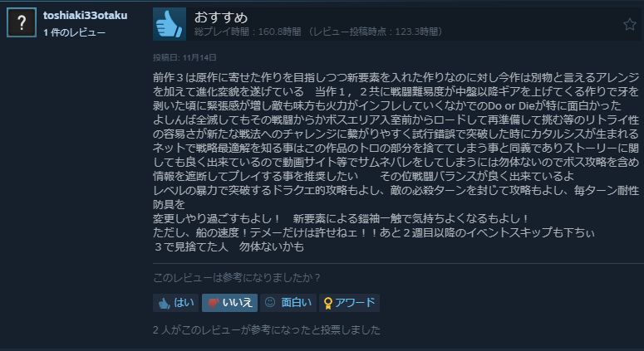Click the gold ribbon icon beside アワード
The height and width of the screenshot is (351, 644).
click(327, 304)
